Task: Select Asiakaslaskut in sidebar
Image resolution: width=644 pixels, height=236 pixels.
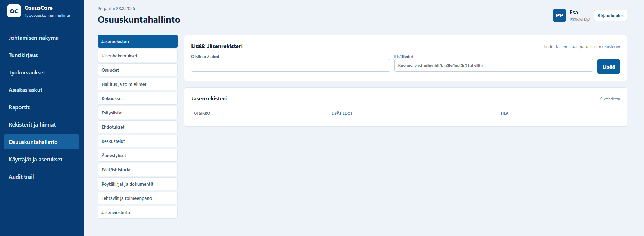Action: (x=41, y=90)
